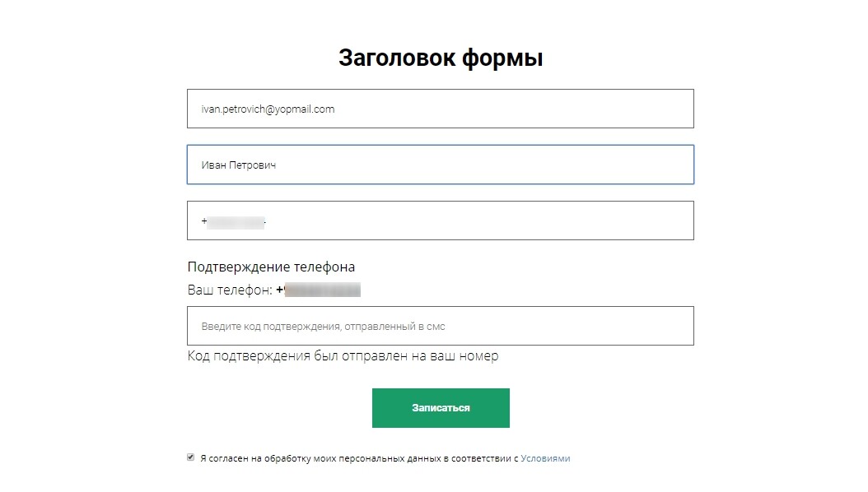Screen dimensions: 868x492
Task: Click the word Записаться on the submit button
Action: 441,408
